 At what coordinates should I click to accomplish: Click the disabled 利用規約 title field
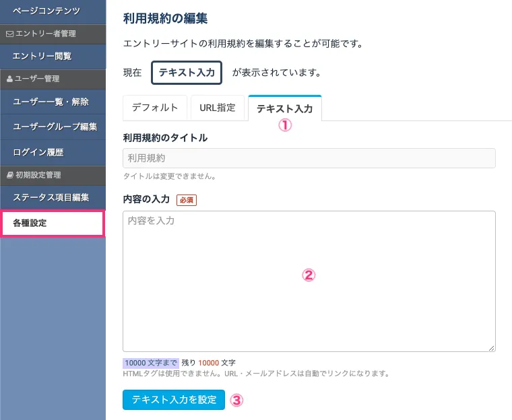309,158
